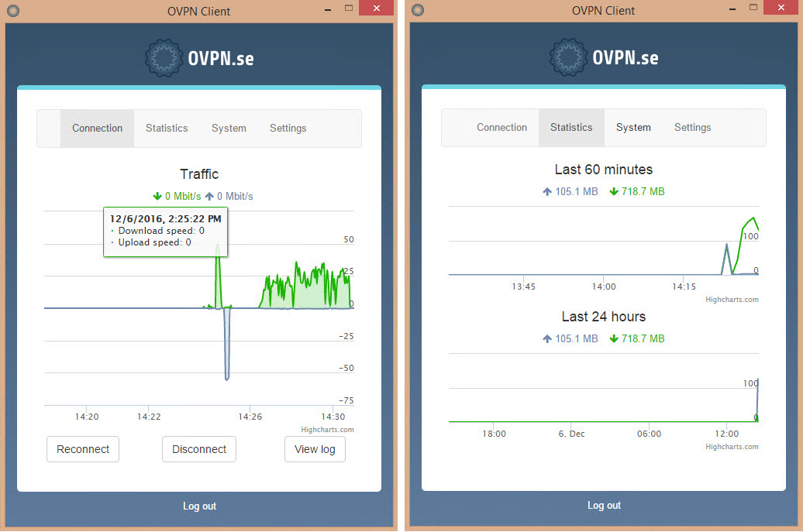Click 105.1 MB upload total under Last 60 minutes
This screenshot has width=803, height=532.
pos(577,192)
